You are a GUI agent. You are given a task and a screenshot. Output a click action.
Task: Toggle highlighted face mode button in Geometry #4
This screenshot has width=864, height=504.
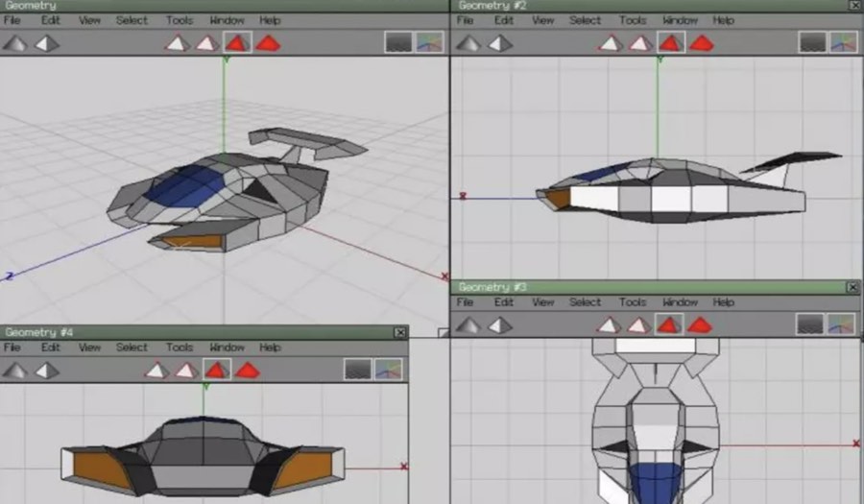(217, 370)
